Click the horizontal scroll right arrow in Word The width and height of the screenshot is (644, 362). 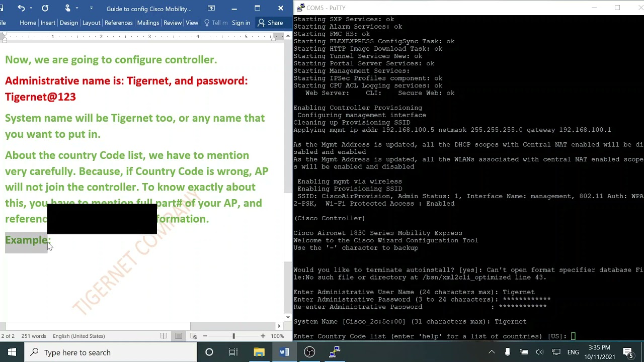[279, 326]
